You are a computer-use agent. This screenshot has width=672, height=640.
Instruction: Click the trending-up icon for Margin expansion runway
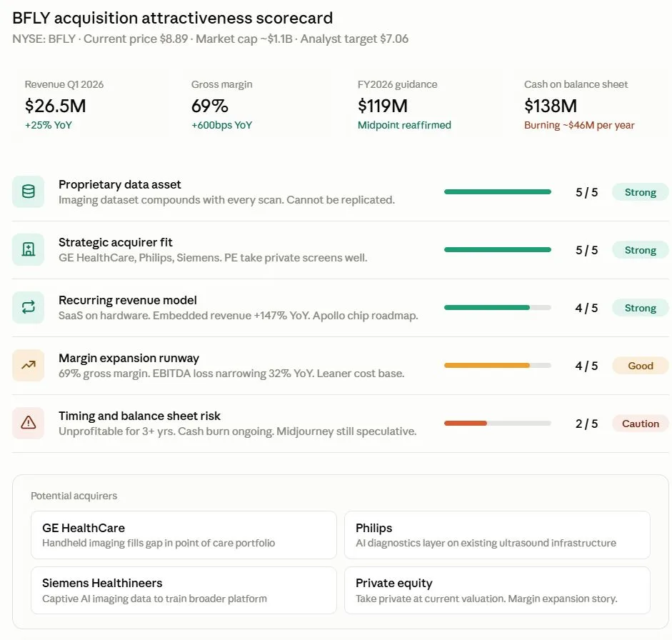point(29,365)
